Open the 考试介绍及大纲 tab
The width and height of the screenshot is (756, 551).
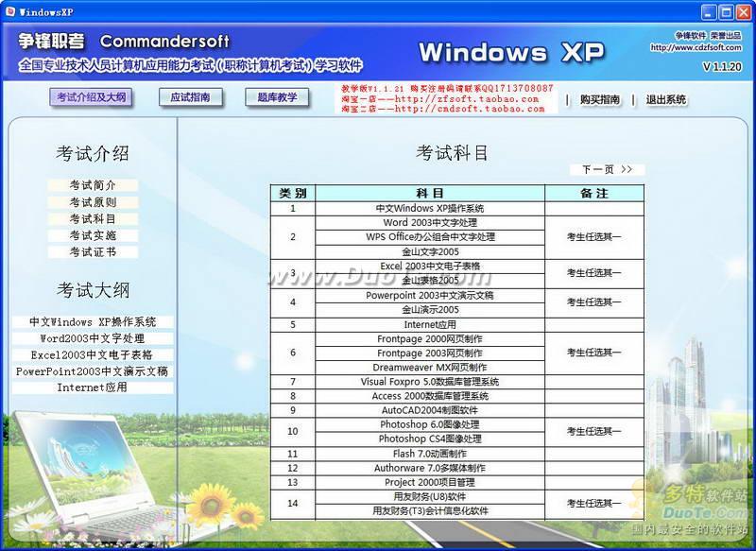pyautogui.click(x=91, y=97)
